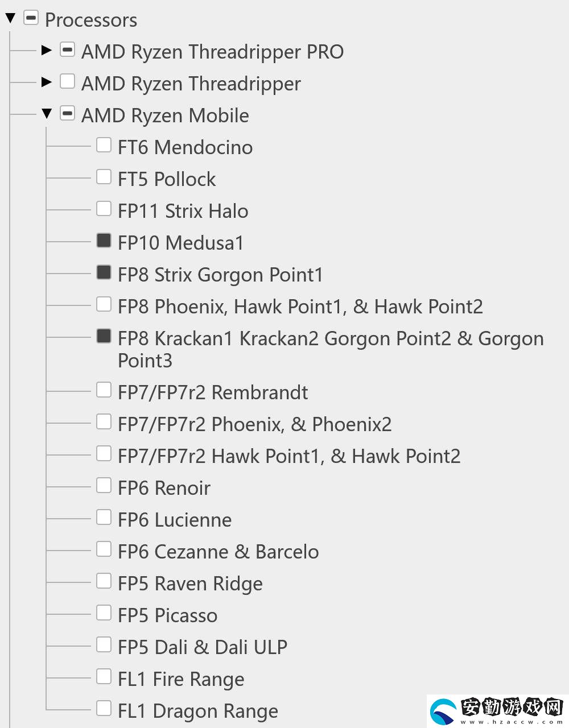Tick the FP6 Renoir checkbox
Screen dimensions: 569x728
tap(104, 485)
